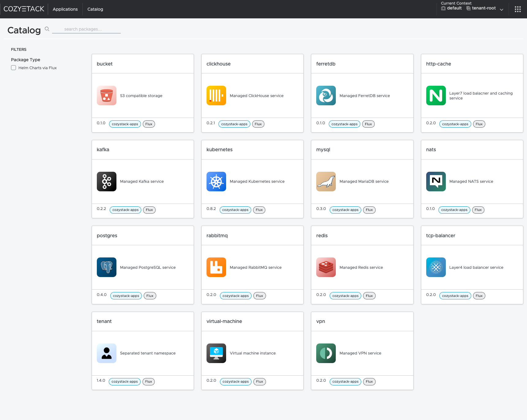This screenshot has height=420, width=527.
Task: Select the ClickHouse service icon
Action: click(216, 96)
